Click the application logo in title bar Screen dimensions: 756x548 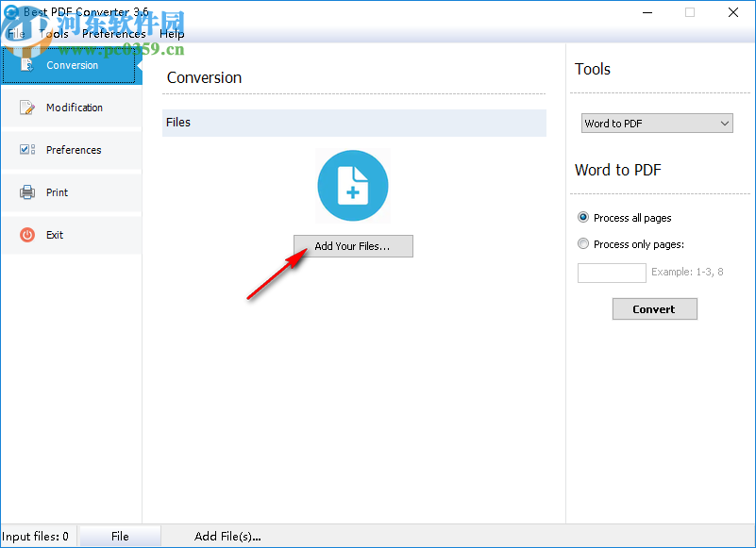pyautogui.click(x=12, y=12)
